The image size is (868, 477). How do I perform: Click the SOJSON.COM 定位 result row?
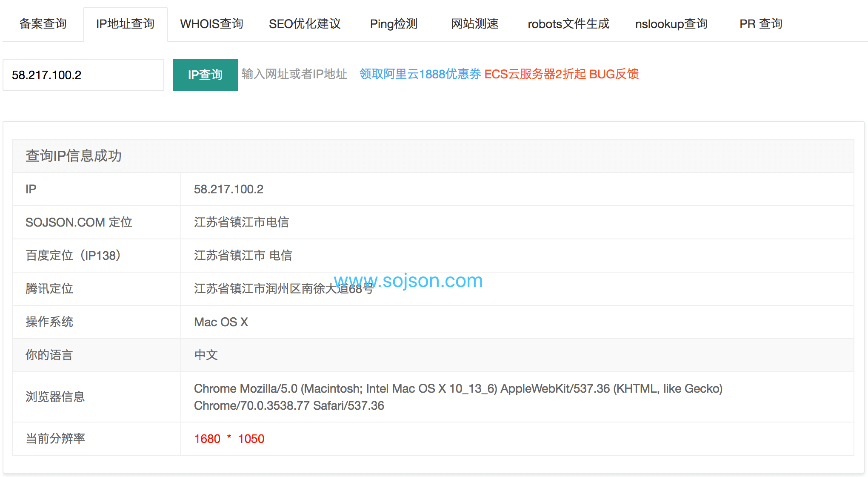tap(79, 222)
